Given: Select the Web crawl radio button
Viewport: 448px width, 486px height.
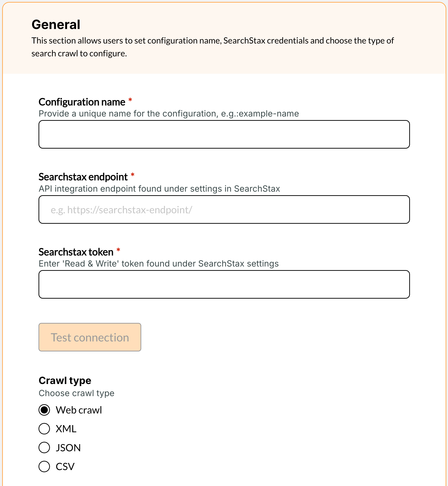Looking at the screenshot, I should (44, 410).
